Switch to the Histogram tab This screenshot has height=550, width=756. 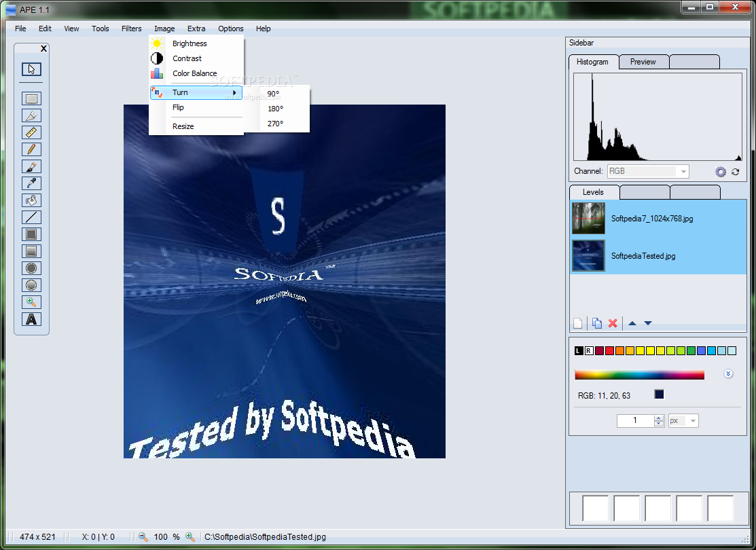click(x=593, y=62)
